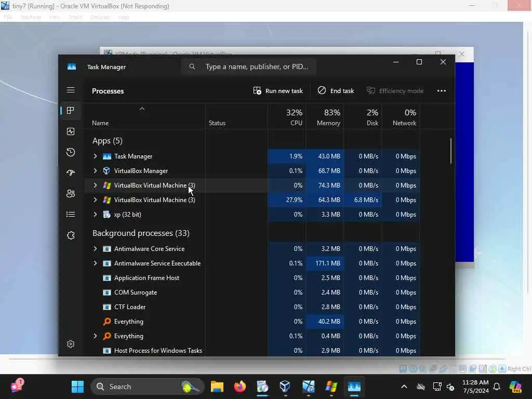Expand the VirtualBox Manager row
Screen dimensions: 532x399
coord(95,170)
